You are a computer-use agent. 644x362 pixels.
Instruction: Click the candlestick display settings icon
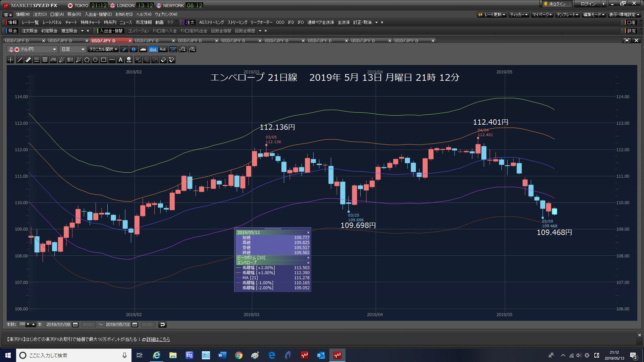point(173,49)
